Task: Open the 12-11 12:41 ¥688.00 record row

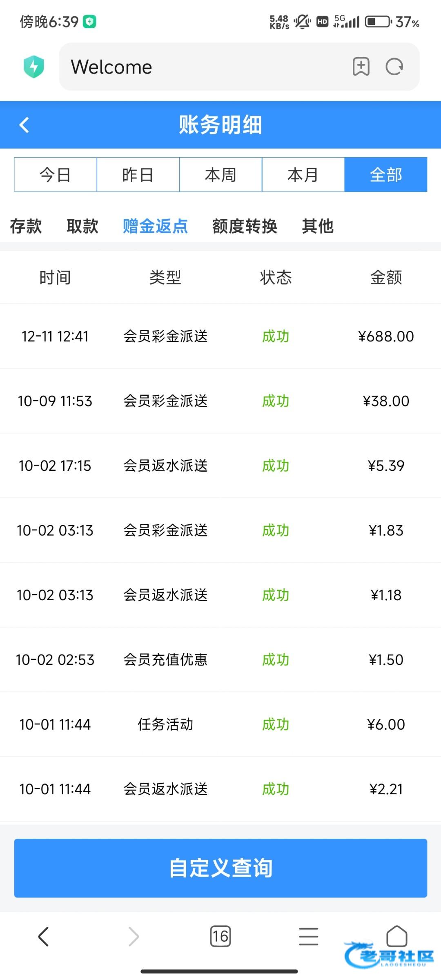Action: [220, 336]
